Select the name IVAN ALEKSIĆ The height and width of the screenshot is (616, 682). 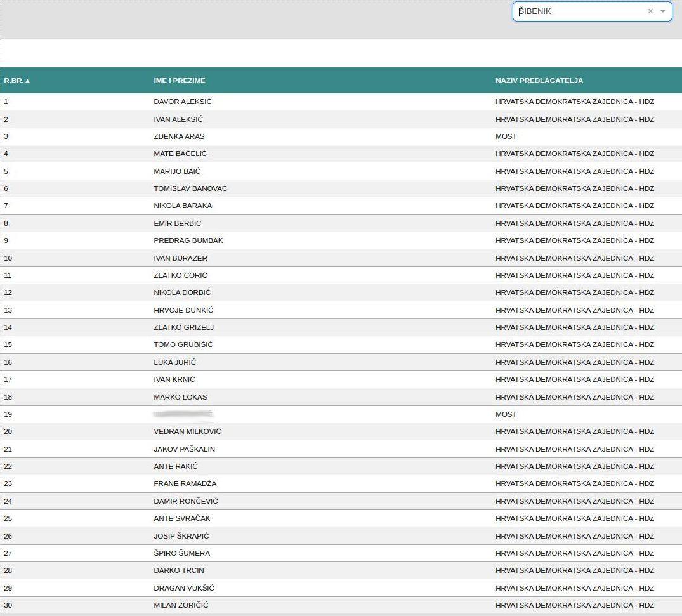pyautogui.click(x=178, y=119)
